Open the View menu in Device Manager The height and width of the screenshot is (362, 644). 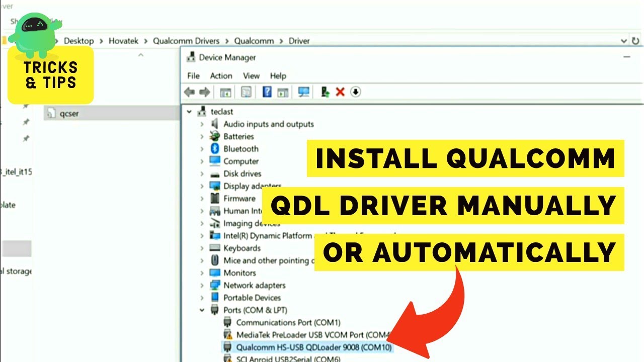(x=251, y=75)
